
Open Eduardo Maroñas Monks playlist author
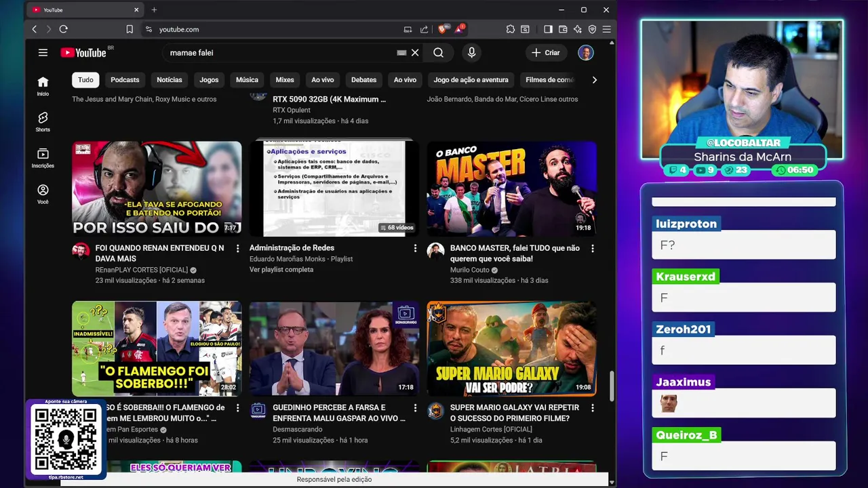(289, 259)
